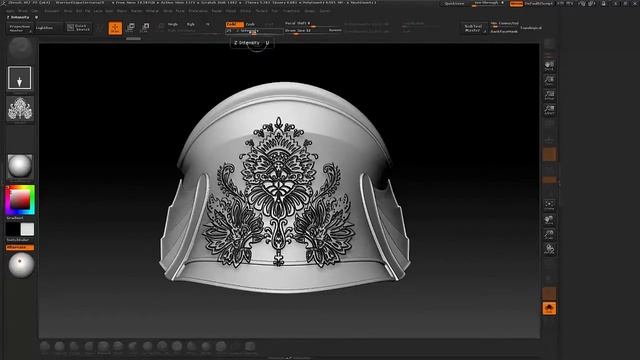640x360 pixels.
Task: Select first brush in bottom brush shelf
Action: click(45, 347)
